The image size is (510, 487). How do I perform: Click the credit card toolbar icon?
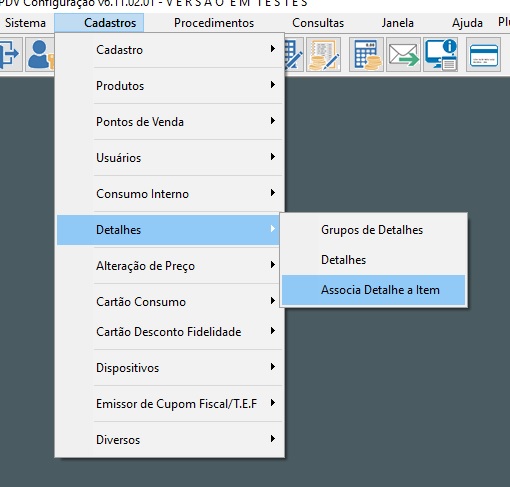point(483,55)
